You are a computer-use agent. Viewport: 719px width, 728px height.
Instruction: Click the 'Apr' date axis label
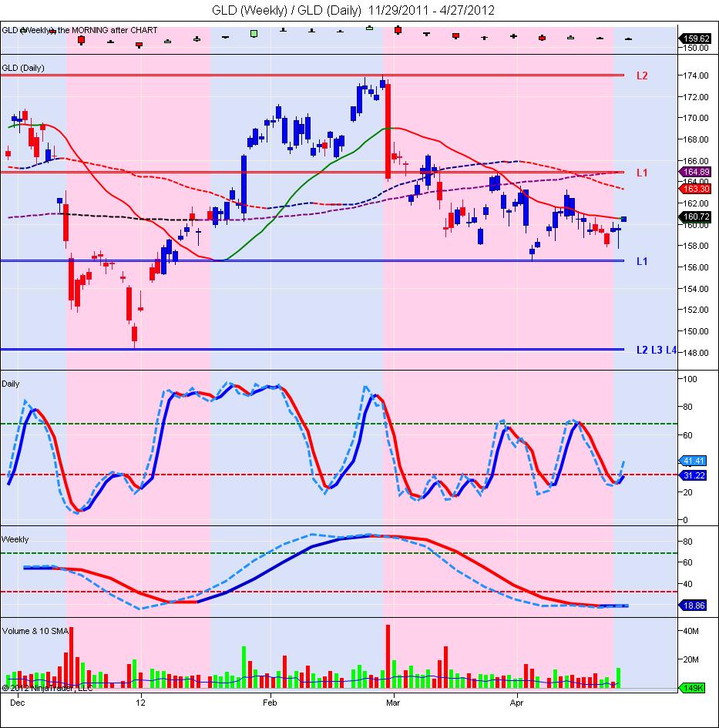coord(516,703)
